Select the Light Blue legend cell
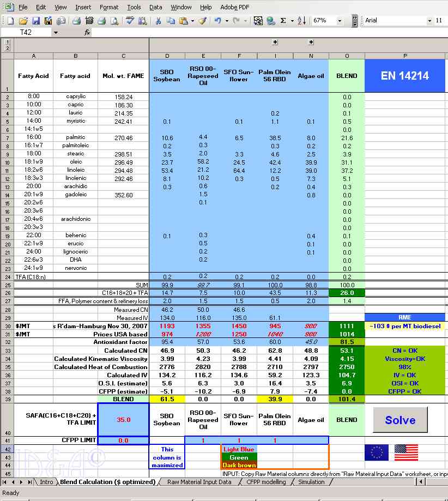 239,449
